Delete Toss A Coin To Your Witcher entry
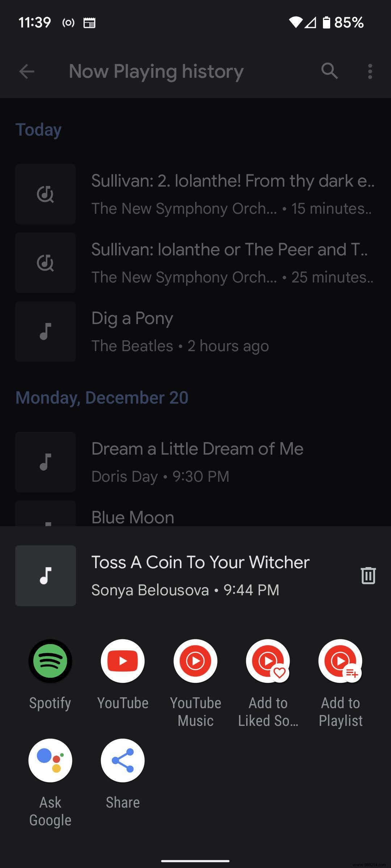Screen dimensions: 391x868 pos(368,575)
